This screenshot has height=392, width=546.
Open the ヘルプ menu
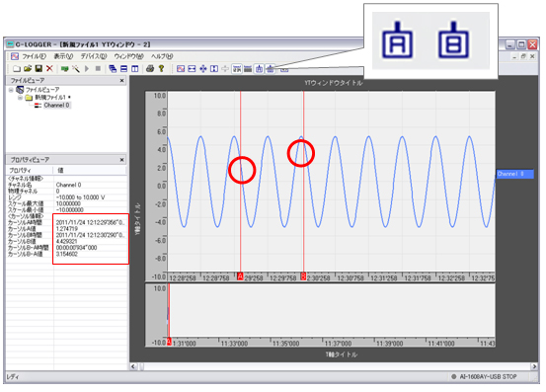(162, 56)
